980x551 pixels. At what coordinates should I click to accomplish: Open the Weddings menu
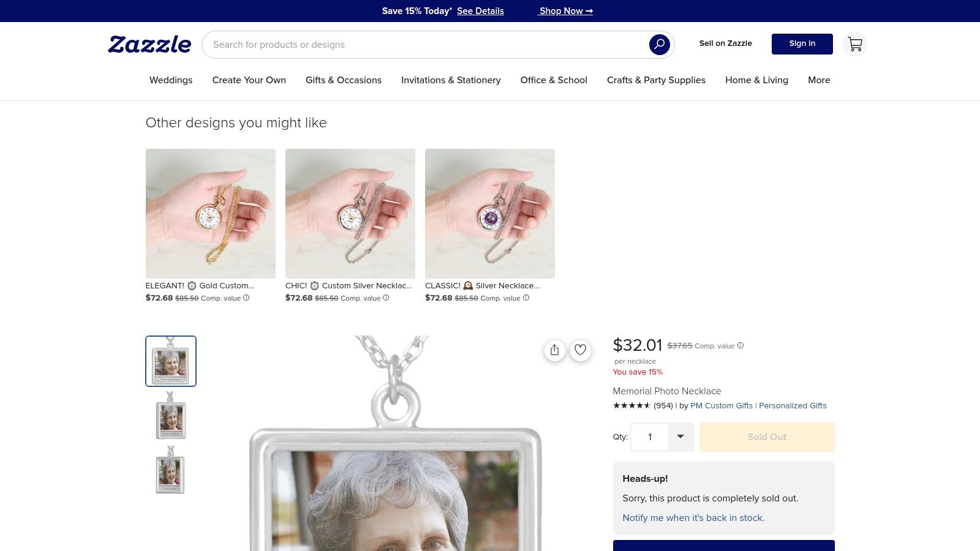[x=171, y=80]
